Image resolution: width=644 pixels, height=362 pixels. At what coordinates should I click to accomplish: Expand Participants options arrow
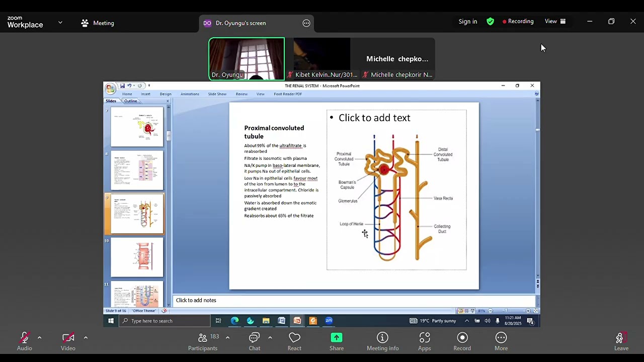click(x=227, y=337)
